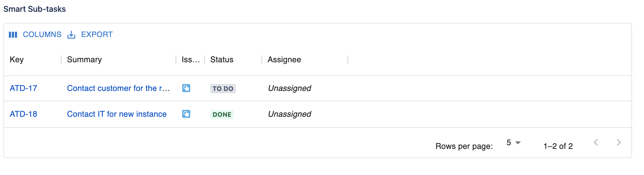Click the DONE status badge
This screenshot has width=644, height=175.
click(222, 114)
